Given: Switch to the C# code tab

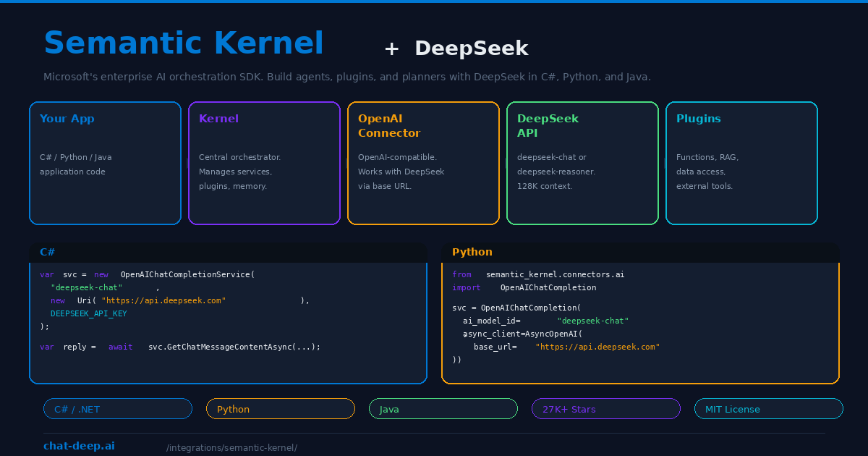Looking at the screenshot, I should click(46, 252).
